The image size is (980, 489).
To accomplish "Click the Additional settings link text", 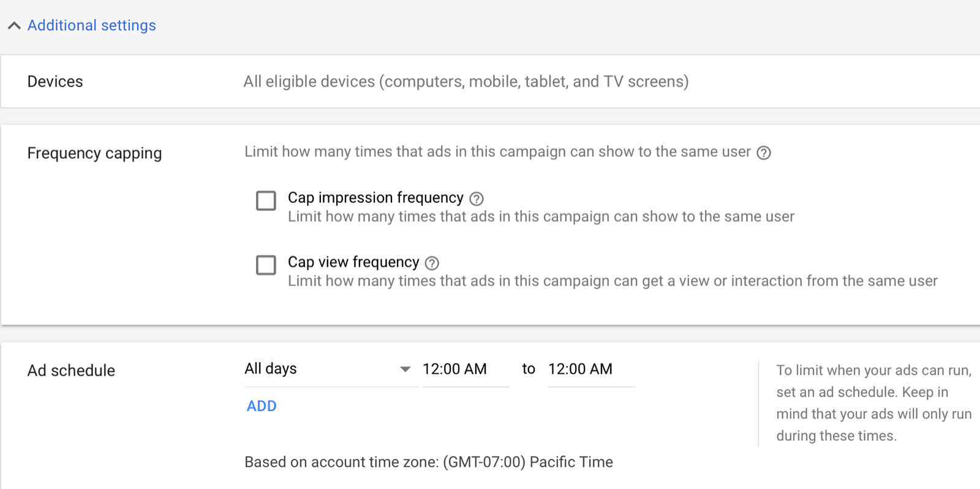I will click(x=92, y=26).
